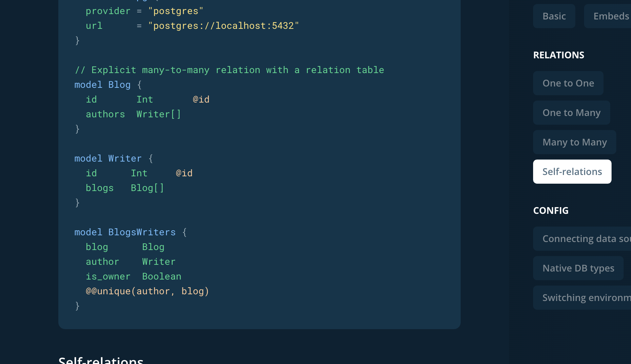
Task: Click the BlogsWriters model name
Action: click(x=141, y=232)
